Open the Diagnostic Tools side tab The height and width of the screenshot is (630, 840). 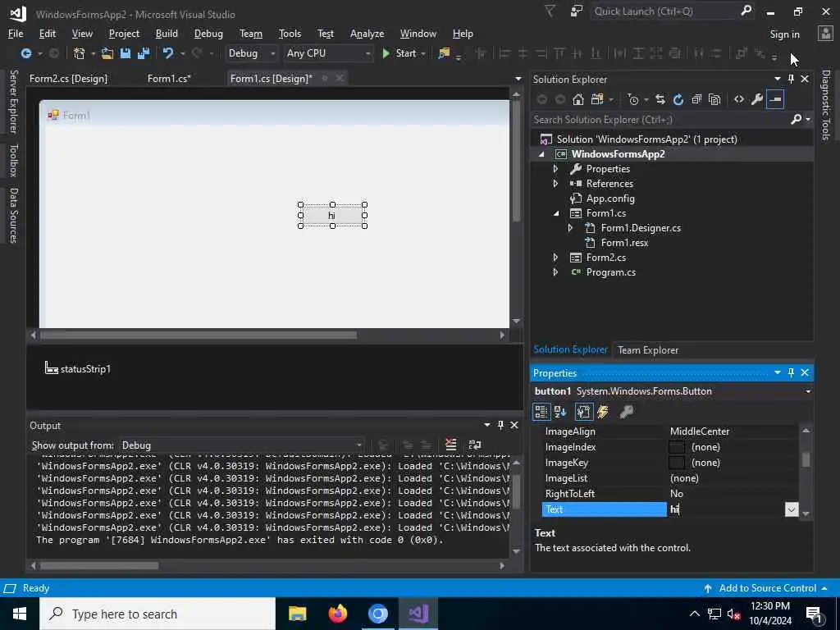[825, 105]
